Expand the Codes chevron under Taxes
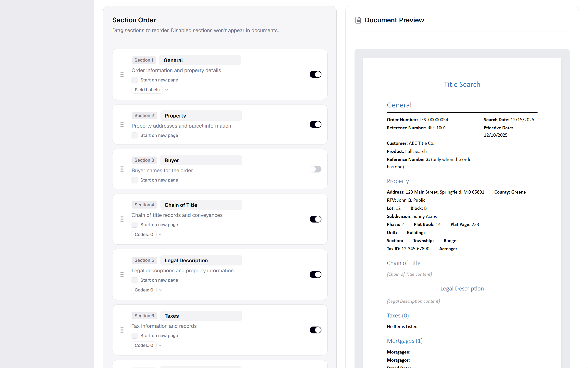Viewport: 588px width, 368px height. 160,345
